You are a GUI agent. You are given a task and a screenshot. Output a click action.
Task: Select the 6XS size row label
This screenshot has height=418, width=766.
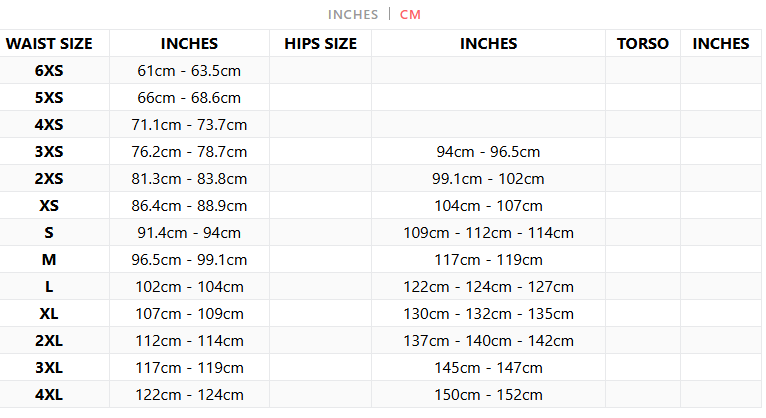click(49, 71)
